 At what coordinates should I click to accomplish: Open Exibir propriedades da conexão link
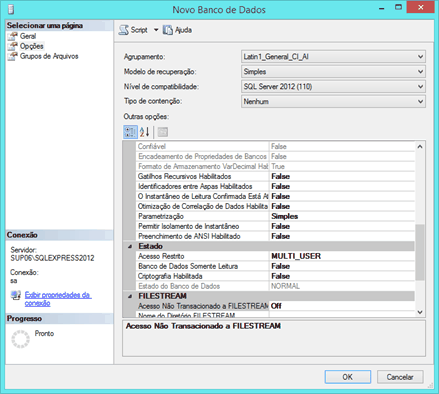[x=58, y=299]
